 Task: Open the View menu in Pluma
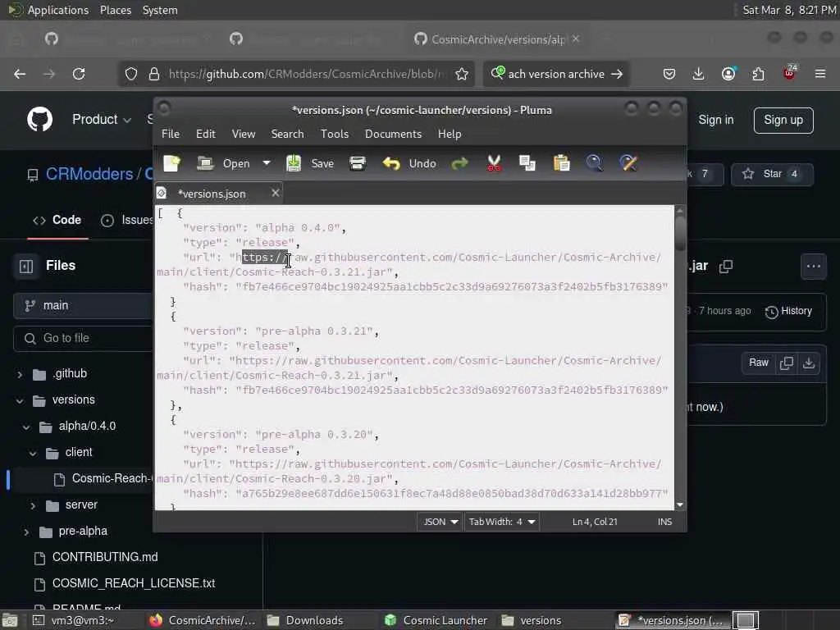point(243,134)
